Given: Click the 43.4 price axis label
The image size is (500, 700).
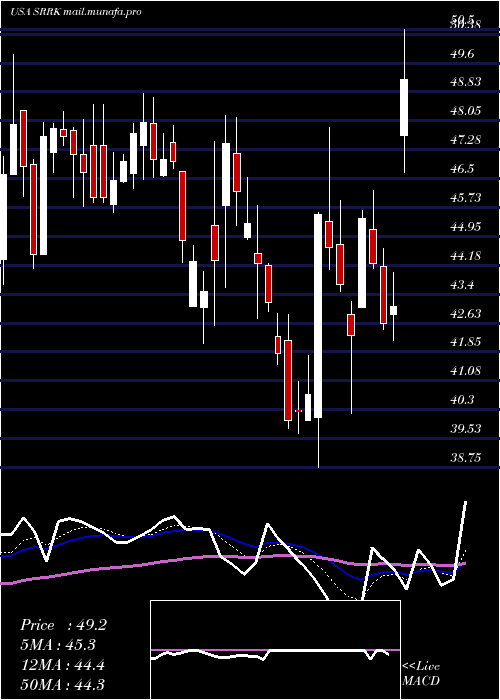Looking at the screenshot, I should 462,285.
